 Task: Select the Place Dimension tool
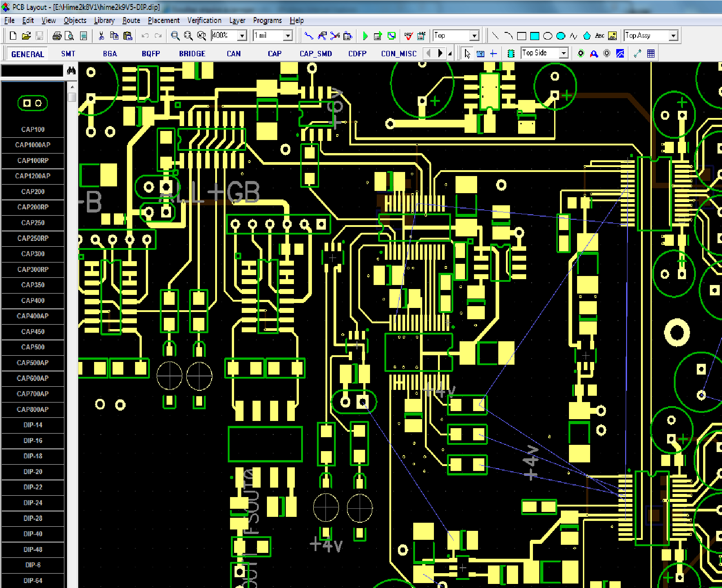637,54
